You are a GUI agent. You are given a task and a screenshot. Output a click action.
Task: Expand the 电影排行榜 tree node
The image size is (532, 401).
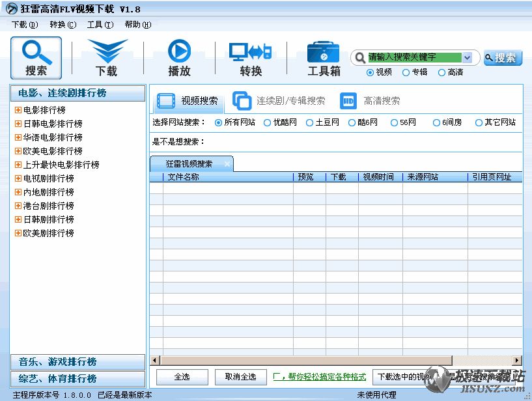click(18, 110)
